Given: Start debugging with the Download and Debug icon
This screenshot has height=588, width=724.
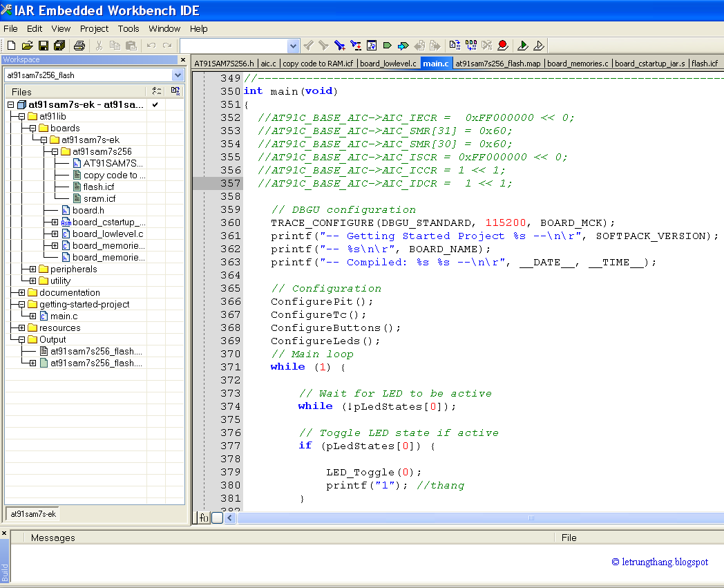Looking at the screenshot, I should 522,46.
